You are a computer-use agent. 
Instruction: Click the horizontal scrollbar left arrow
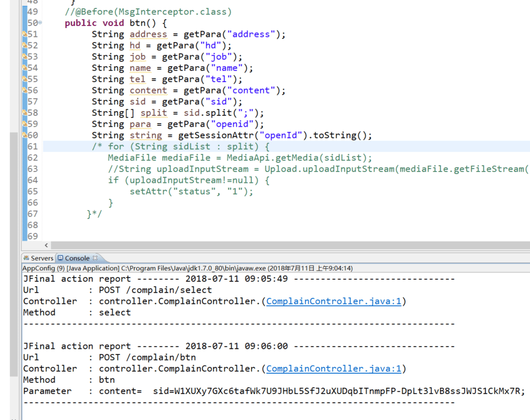(46, 245)
